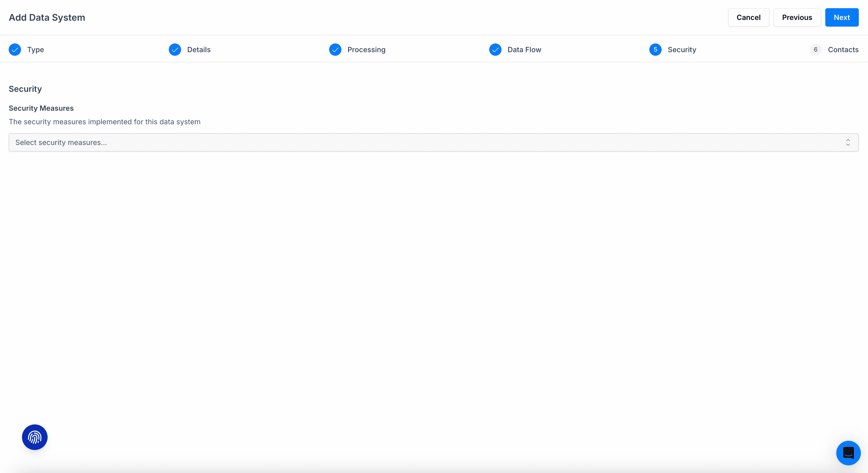Proceed with the blue Next button
The width and height of the screenshot is (868, 473).
tap(841, 18)
